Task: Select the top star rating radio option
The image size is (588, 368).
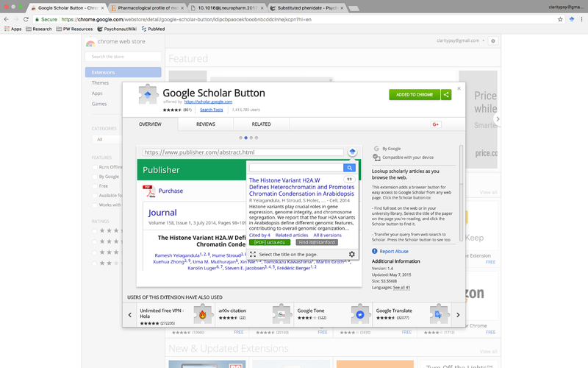Action: click(93, 230)
